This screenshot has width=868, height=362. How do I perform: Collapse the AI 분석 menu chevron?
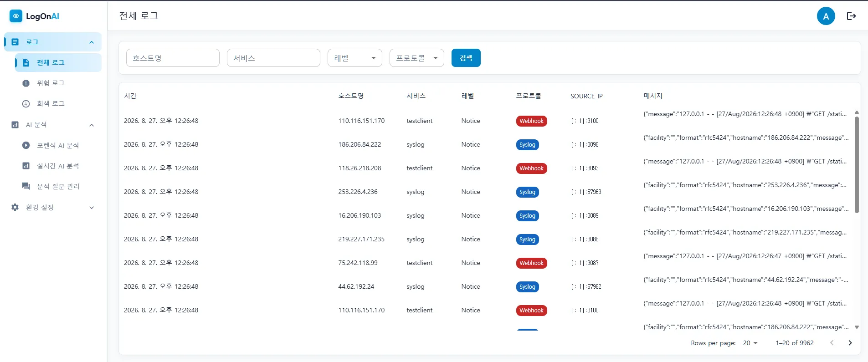pos(92,125)
